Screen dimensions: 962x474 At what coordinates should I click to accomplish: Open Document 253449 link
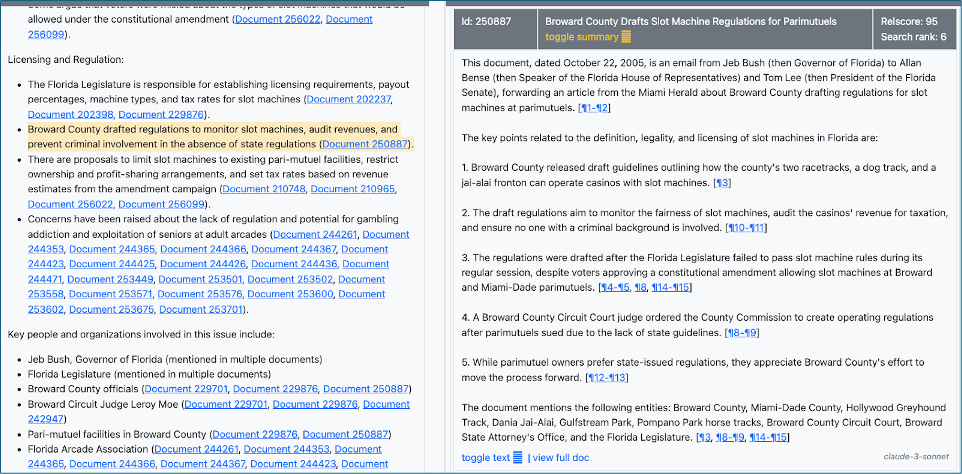111,279
